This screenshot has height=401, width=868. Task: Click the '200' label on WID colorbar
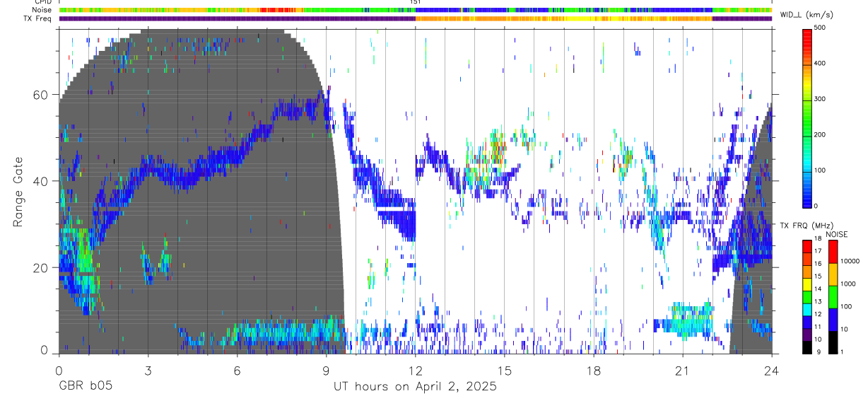[x=821, y=134]
